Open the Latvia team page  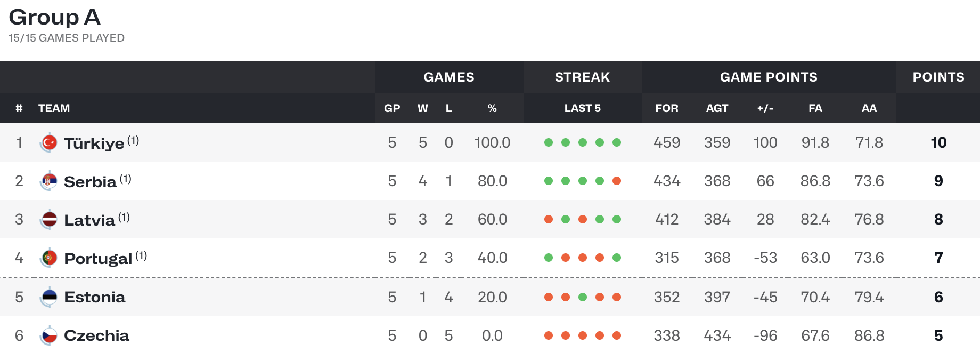click(89, 220)
